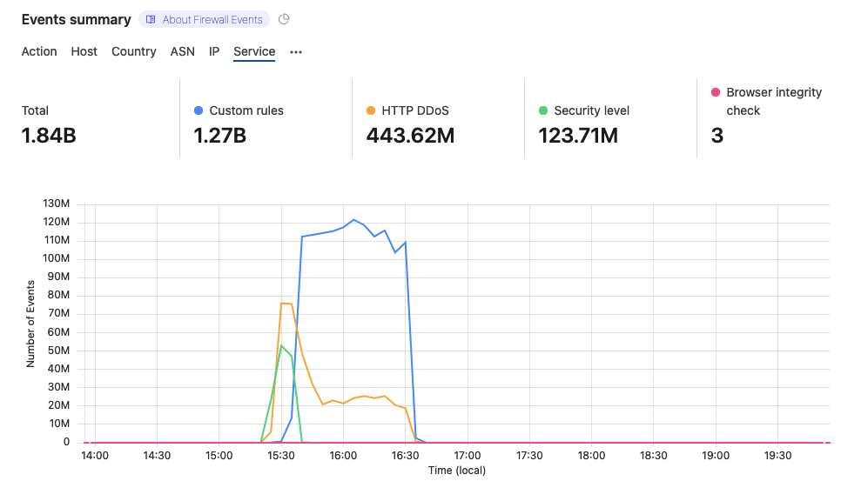Click the HTTP DDoS series label
868x481 pixels.
point(415,110)
